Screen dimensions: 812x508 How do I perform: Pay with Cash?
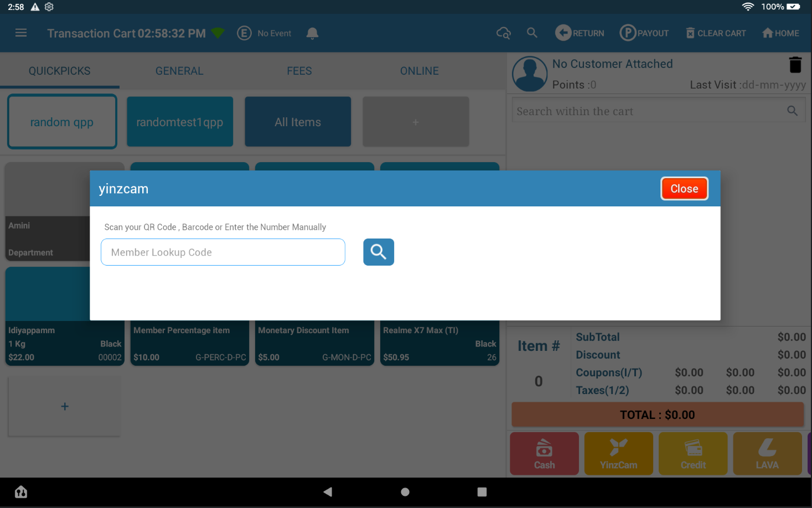pyautogui.click(x=544, y=454)
